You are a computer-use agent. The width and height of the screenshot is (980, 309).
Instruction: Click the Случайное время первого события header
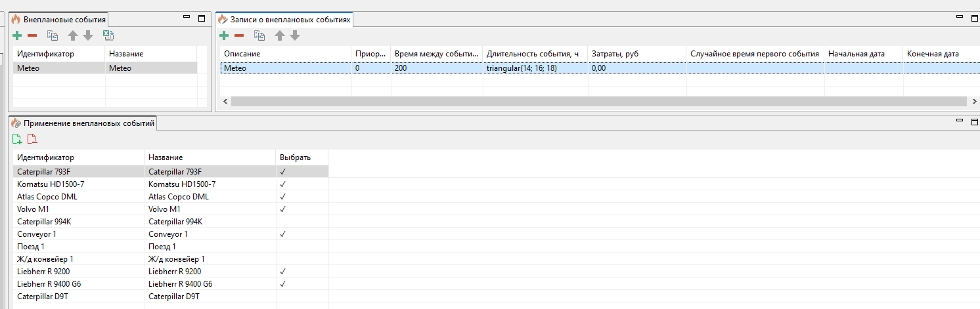coord(755,53)
